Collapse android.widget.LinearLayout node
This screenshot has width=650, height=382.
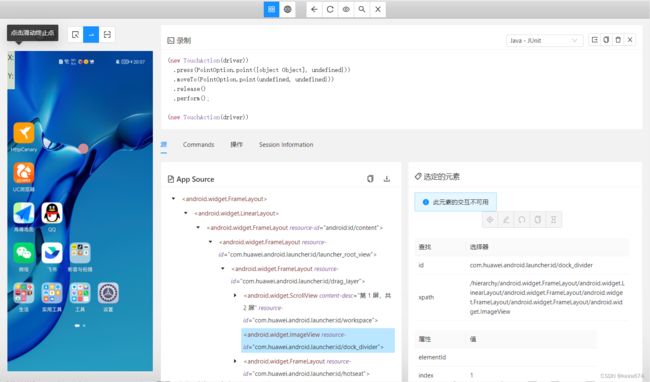point(186,213)
